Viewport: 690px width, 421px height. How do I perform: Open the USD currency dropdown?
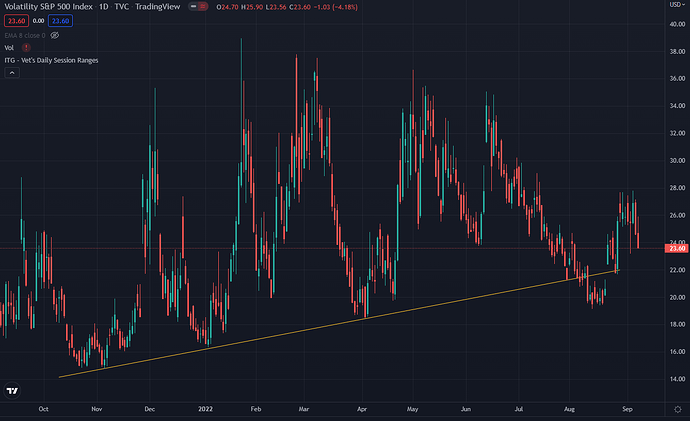(x=677, y=4)
